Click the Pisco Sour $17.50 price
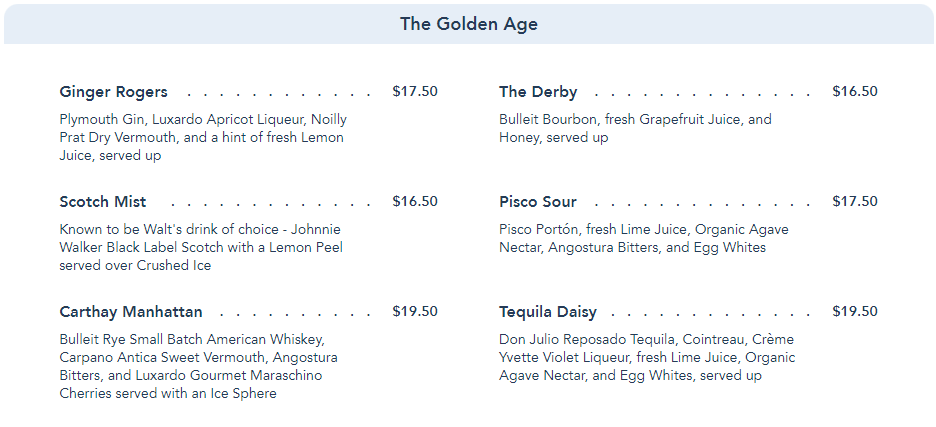Screen dimensions: 936x427 click(x=855, y=202)
